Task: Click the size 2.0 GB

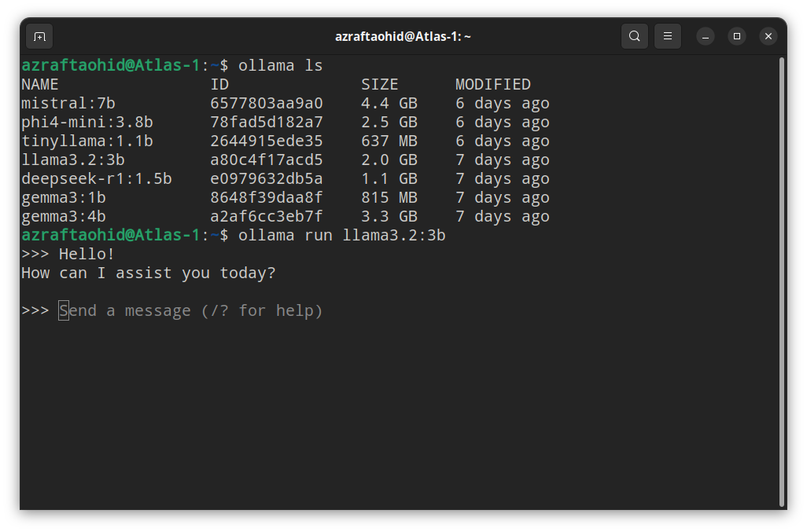Action: pos(389,160)
